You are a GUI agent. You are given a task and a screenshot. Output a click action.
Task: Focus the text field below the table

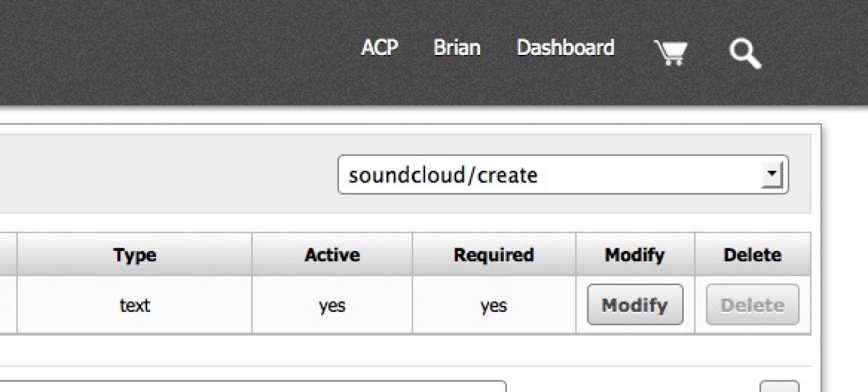(271, 387)
